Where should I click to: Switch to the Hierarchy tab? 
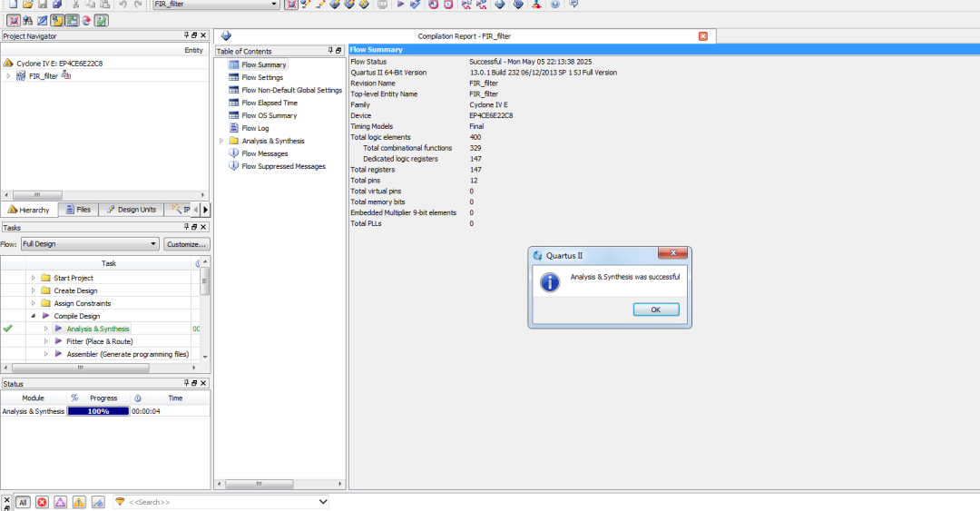(x=29, y=210)
